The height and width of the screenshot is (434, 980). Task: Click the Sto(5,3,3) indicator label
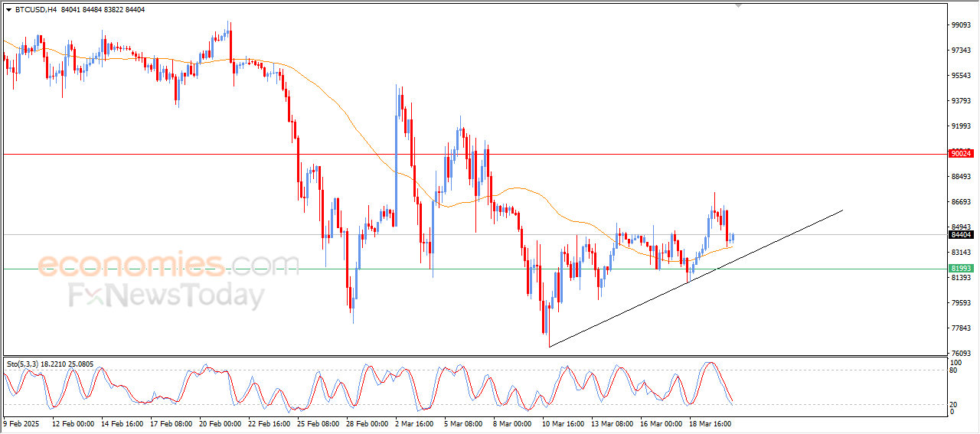pos(50,364)
